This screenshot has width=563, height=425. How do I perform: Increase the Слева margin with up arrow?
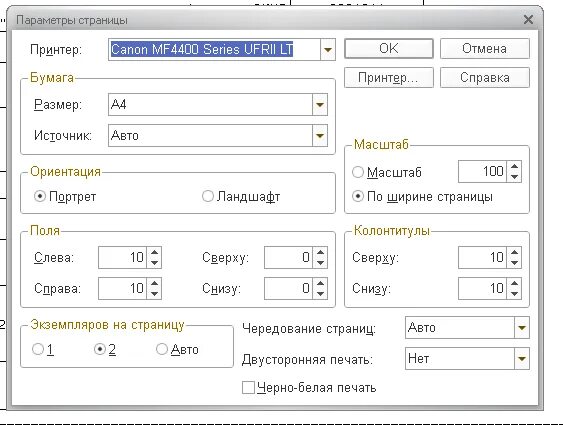[154, 252]
